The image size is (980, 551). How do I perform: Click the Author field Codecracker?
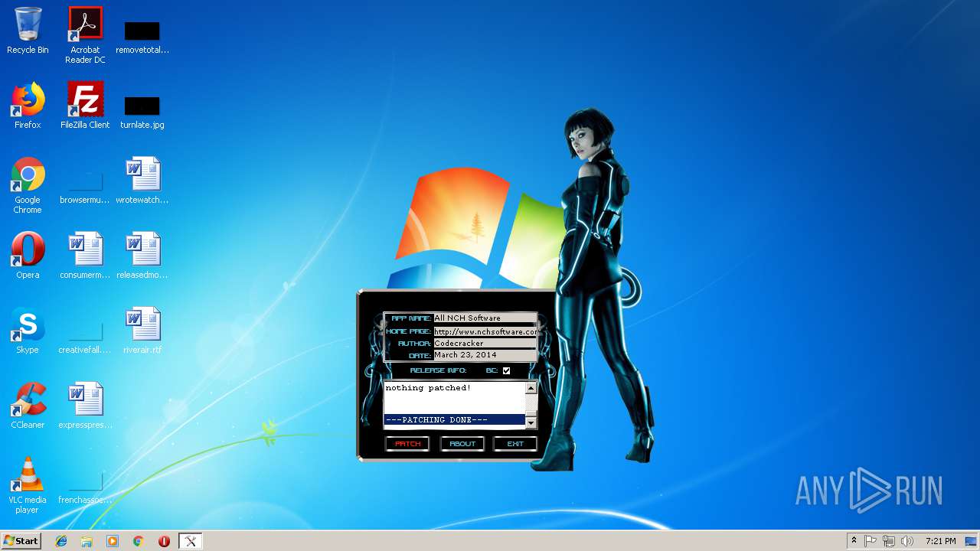point(485,344)
